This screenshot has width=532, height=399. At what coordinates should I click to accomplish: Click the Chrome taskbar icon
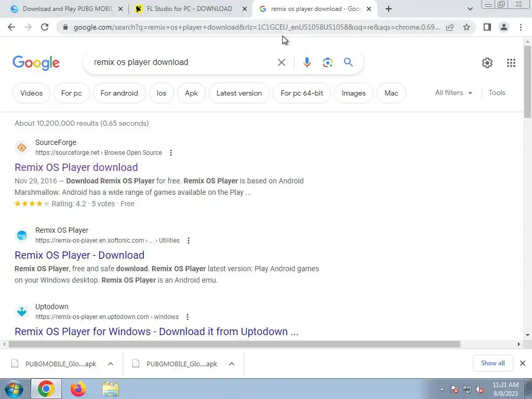(x=46, y=389)
